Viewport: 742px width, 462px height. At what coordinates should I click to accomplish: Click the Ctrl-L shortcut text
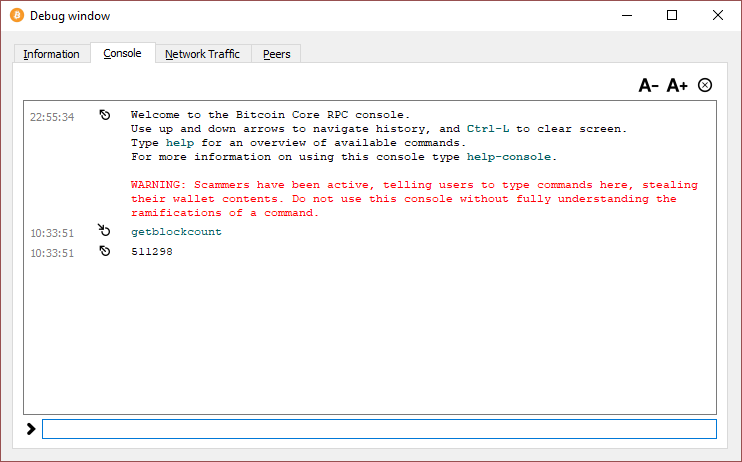[488, 129]
